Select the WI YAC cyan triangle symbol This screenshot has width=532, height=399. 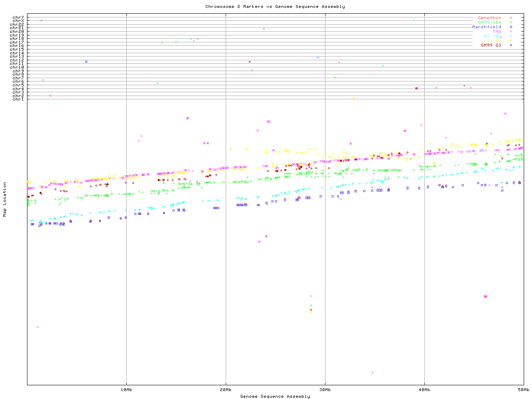[511, 36]
